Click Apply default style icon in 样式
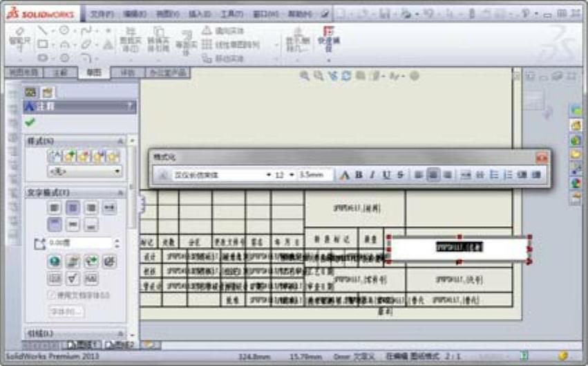Image resolution: width=588 pixels, height=366 pixels. [x=55, y=156]
